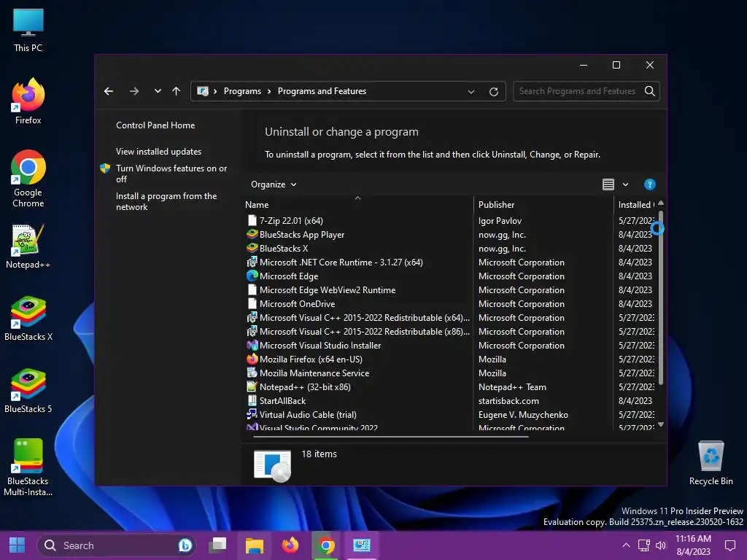Open the volume speaker tray icon
The width and height of the screenshot is (747, 560).
pos(661,545)
